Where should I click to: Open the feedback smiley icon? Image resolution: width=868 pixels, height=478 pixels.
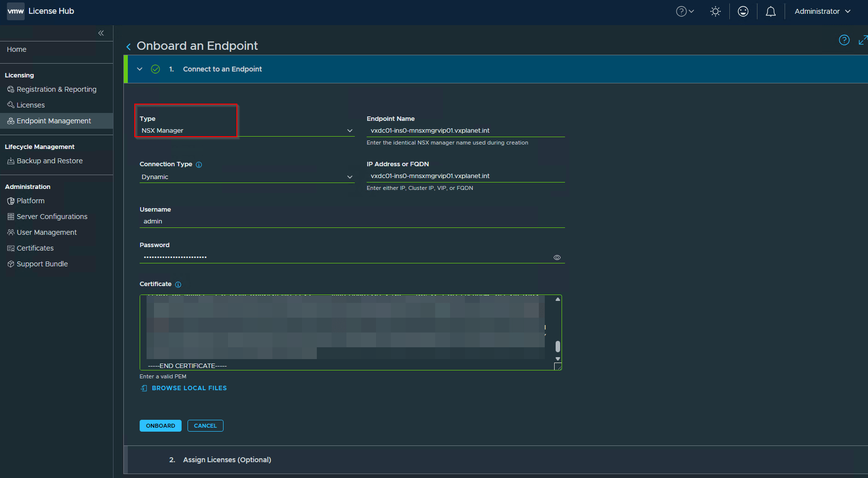743,11
